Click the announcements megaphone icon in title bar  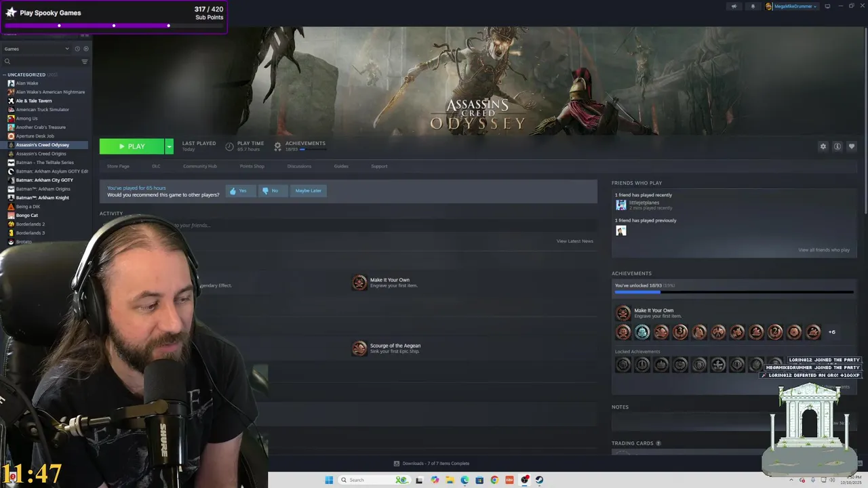tap(734, 6)
